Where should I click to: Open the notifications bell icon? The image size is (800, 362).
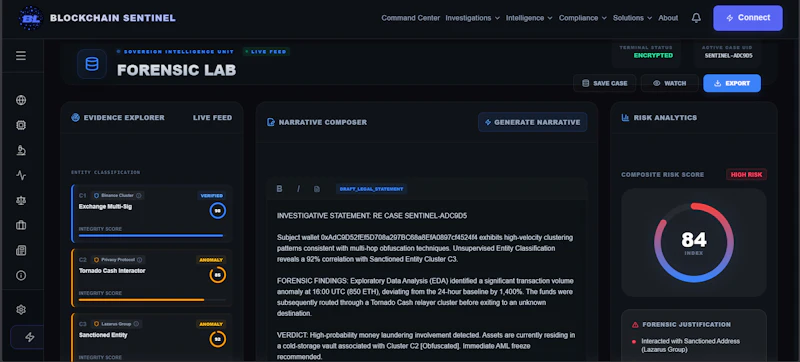pos(696,18)
